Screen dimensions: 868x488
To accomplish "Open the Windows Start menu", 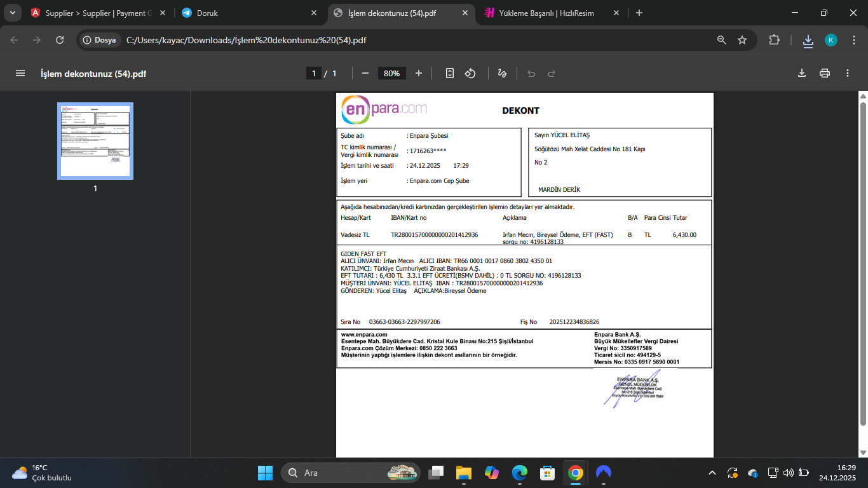I will 265,473.
